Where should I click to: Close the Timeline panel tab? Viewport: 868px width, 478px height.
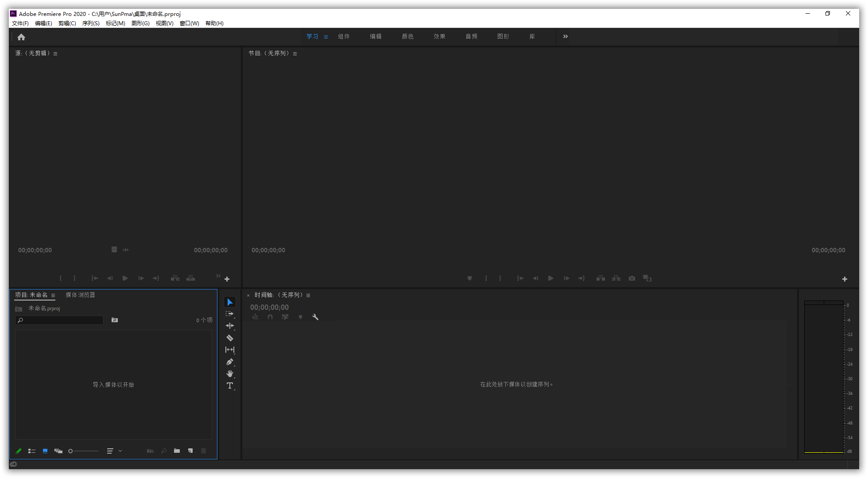click(x=248, y=295)
